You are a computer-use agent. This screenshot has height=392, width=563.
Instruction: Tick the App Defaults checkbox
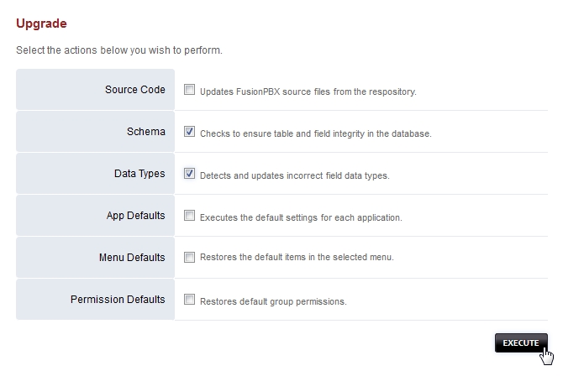[x=190, y=216]
